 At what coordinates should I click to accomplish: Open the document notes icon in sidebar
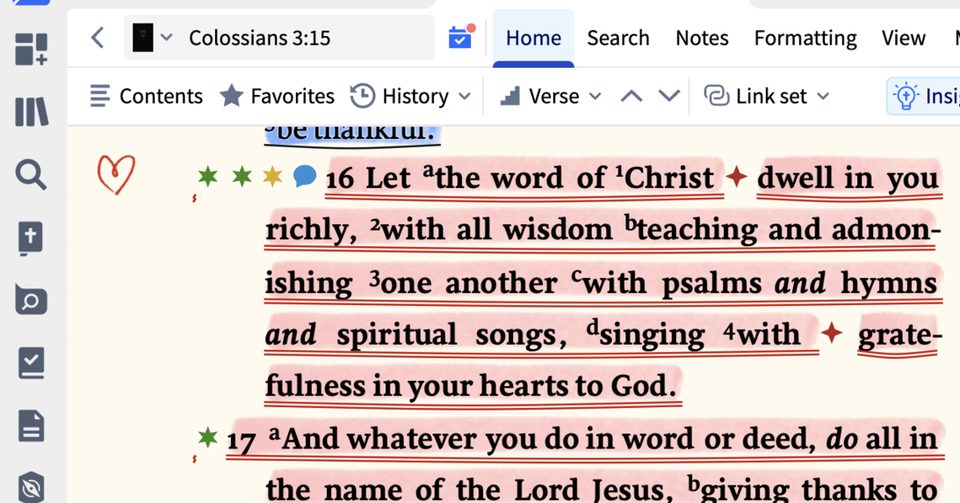coord(31,426)
